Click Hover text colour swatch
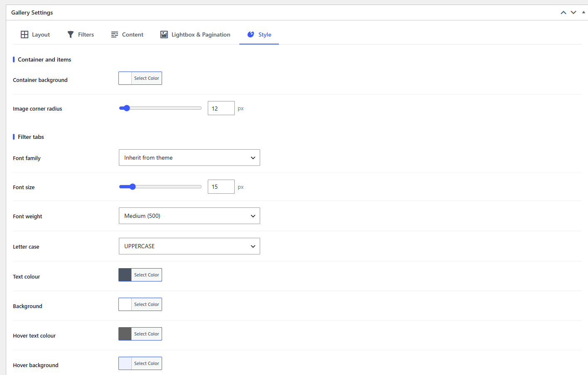 (125, 334)
